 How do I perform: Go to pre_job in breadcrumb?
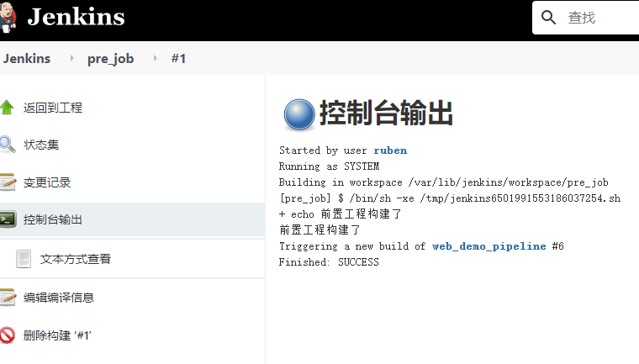pyautogui.click(x=110, y=59)
